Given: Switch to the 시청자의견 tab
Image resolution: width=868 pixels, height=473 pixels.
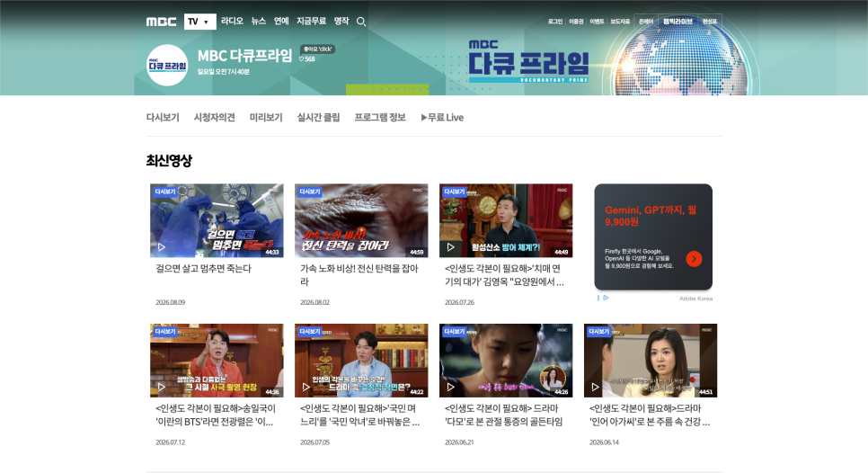Looking at the screenshot, I should click(x=214, y=118).
